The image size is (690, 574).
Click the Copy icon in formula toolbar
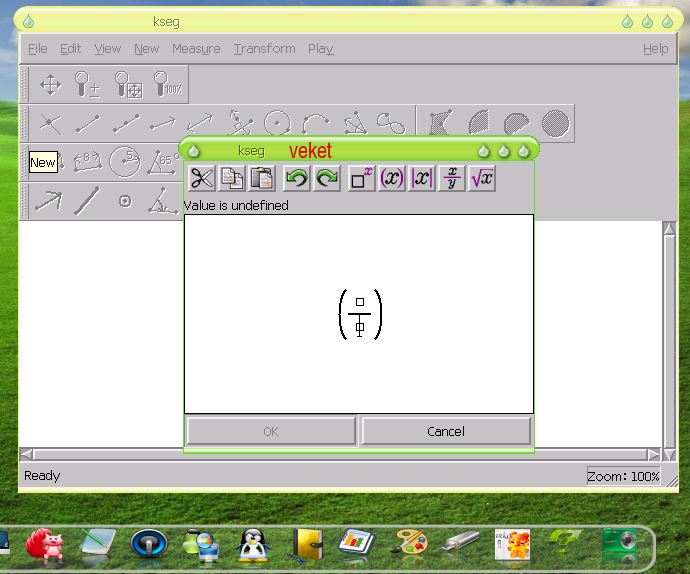[232, 179]
